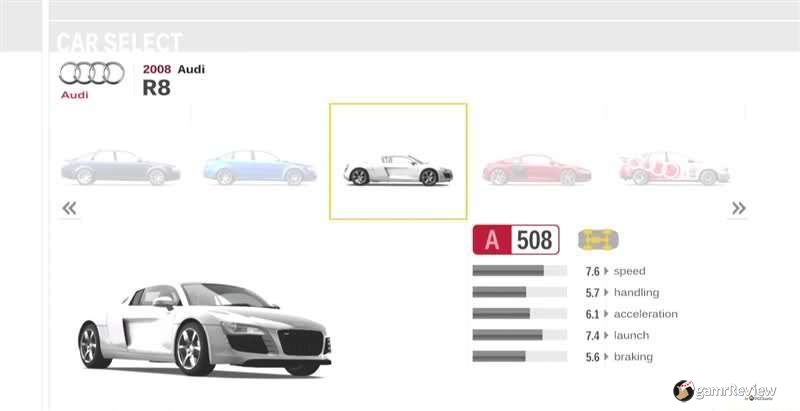Click the braking stat bar
Screen dimensions: 800x411
click(x=519, y=356)
